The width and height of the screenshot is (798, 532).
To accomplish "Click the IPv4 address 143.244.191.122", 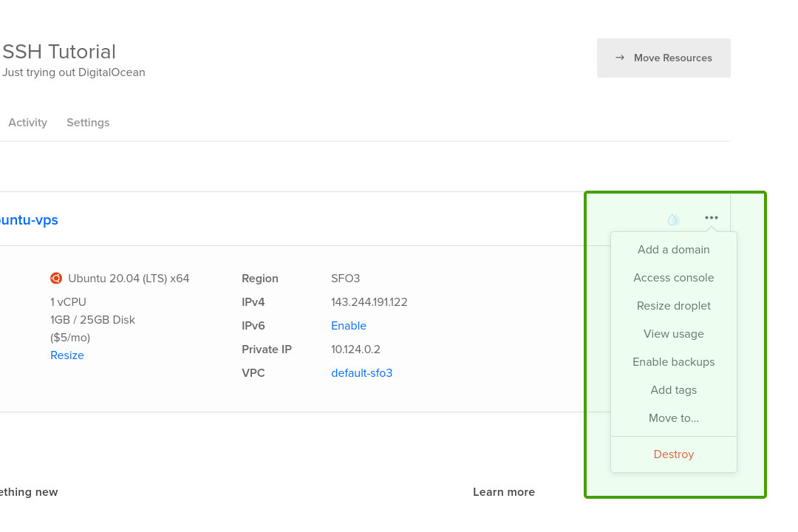I will pos(369,302).
